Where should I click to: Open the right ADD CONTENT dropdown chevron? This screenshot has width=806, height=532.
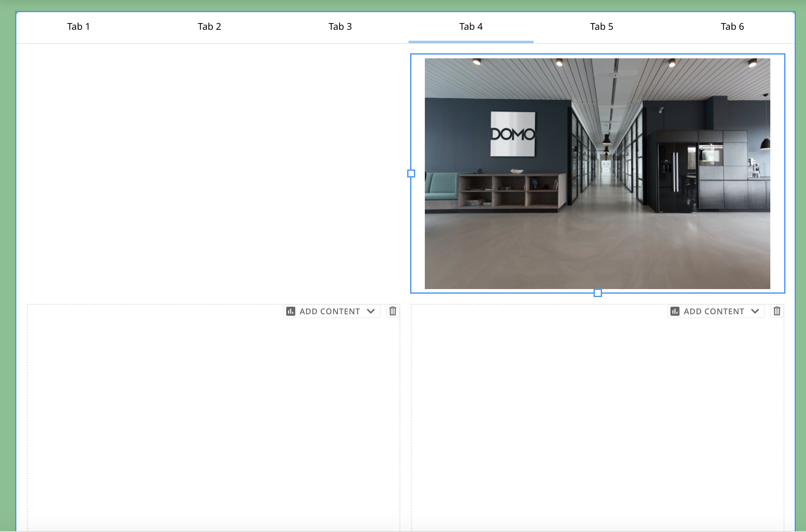tap(755, 311)
